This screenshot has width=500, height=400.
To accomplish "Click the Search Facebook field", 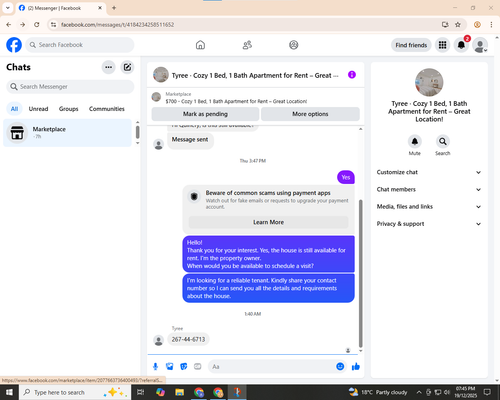I will (x=80, y=45).
